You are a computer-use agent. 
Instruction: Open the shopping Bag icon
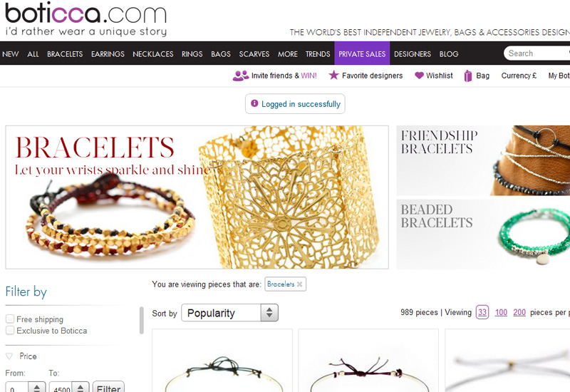pyautogui.click(x=468, y=76)
